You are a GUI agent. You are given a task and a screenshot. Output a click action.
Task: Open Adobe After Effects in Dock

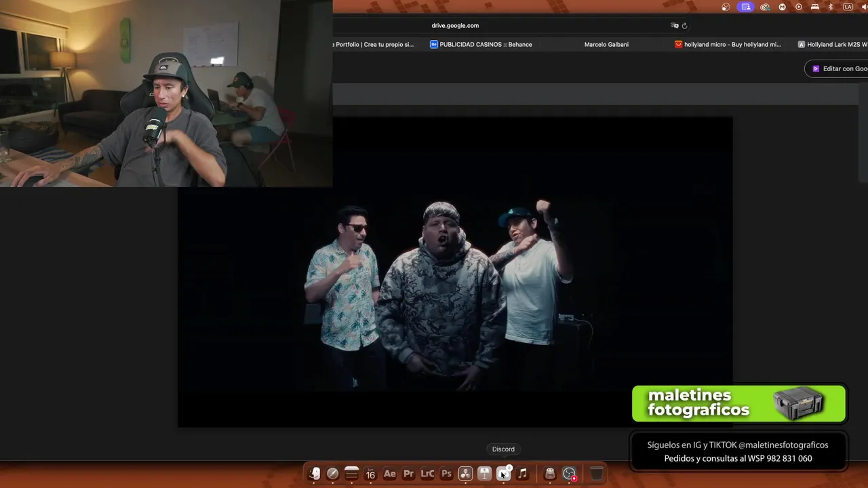coord(389,474)
